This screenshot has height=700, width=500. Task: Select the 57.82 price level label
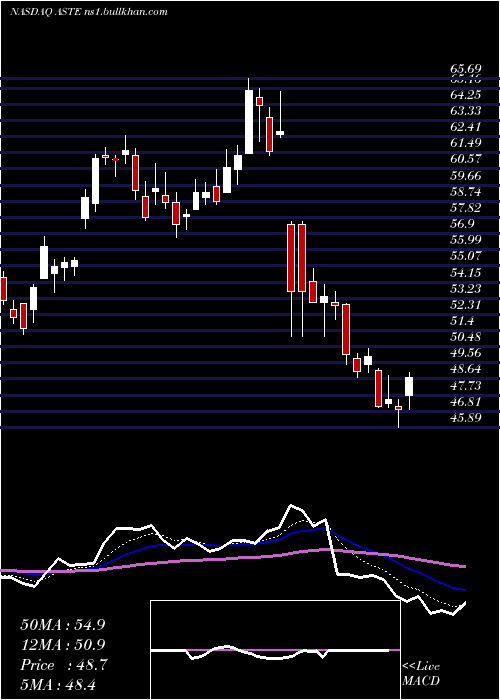[466, 208]
